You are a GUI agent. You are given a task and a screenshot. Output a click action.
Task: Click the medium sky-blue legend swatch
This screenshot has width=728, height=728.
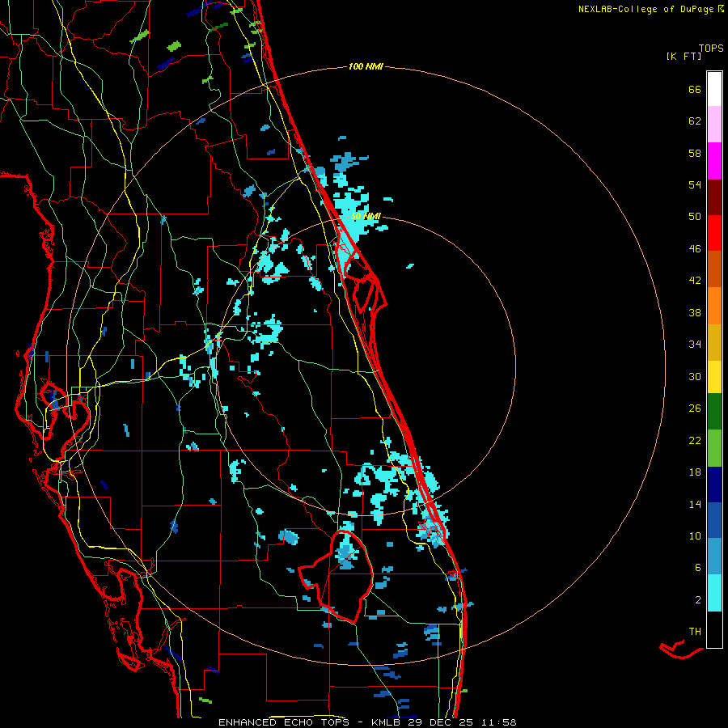click(x=714, y=557)
